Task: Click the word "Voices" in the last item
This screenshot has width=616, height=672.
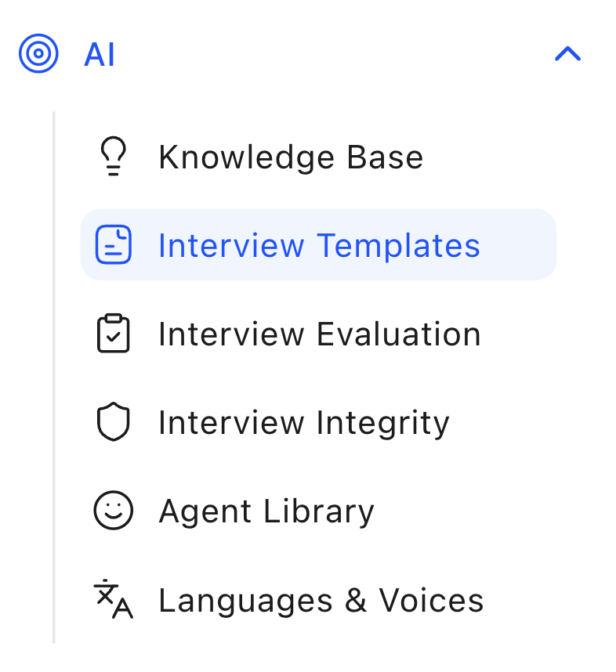Action: tap(431, 601)
